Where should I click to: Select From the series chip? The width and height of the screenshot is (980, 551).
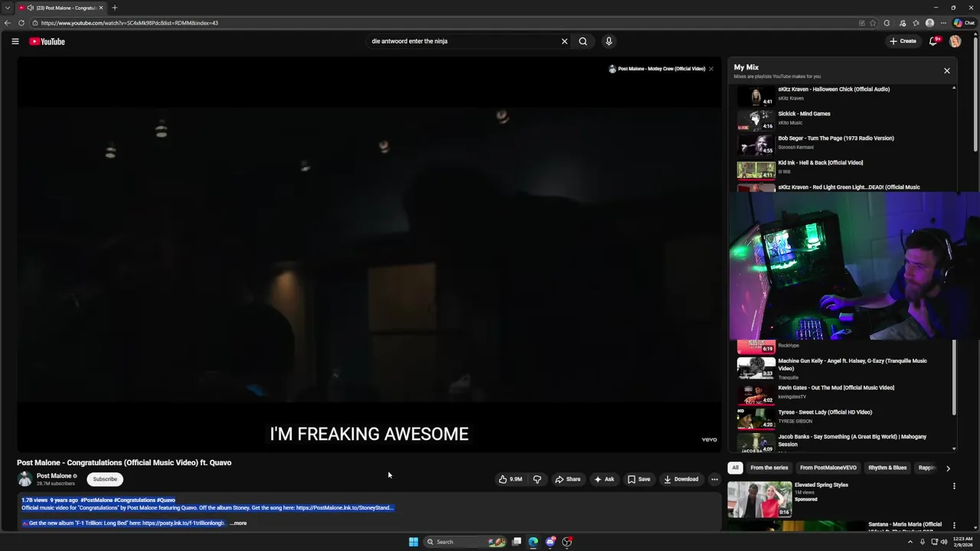click(769, 468)
